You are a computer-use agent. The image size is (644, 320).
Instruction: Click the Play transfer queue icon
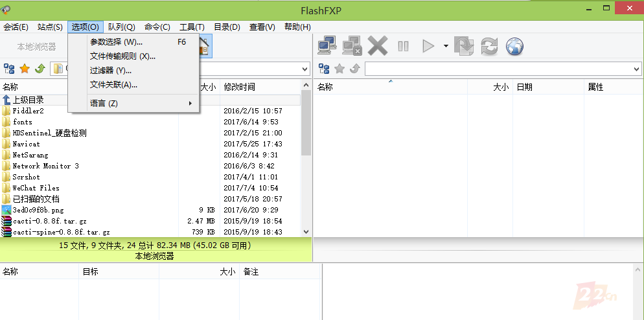click(x=428, y=46)
